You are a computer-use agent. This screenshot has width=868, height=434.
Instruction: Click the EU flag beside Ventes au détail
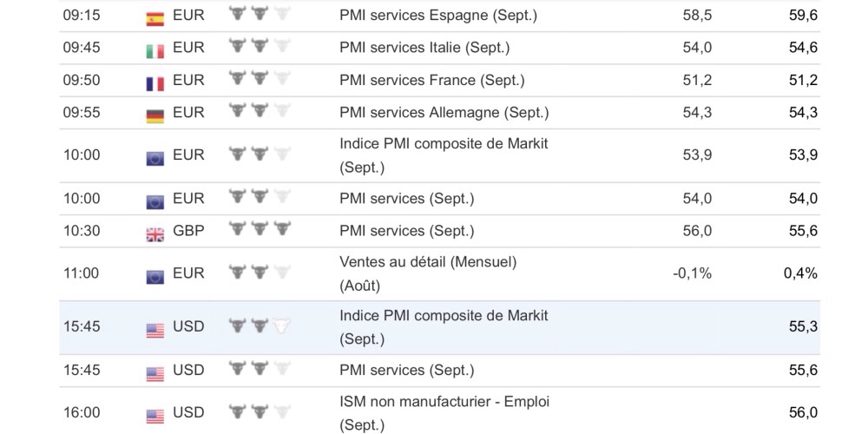(155, 275)
